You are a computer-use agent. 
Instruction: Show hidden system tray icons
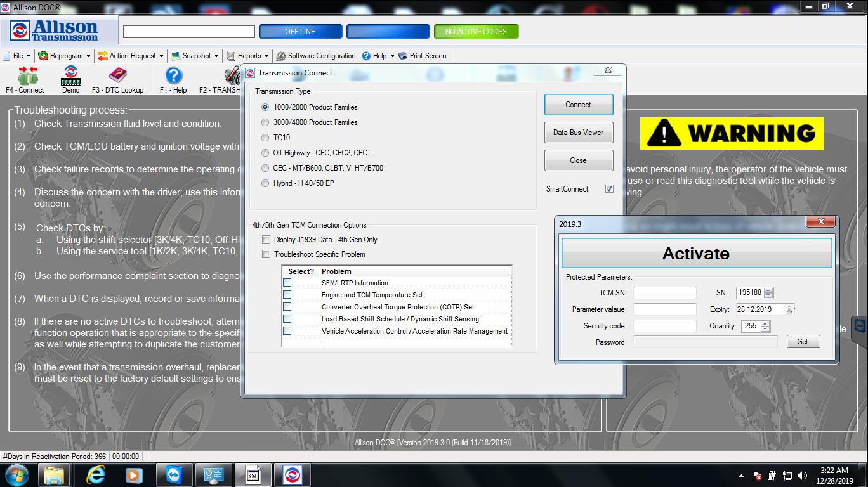point(741,476)
